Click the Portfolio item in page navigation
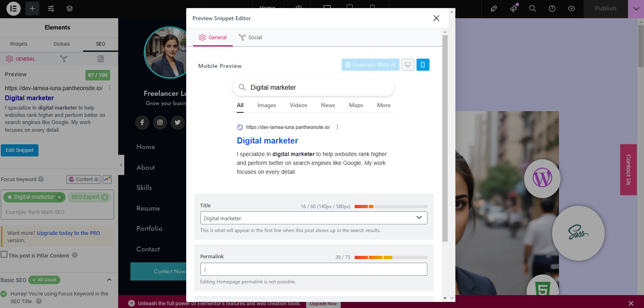 click(x=149, y=228)
